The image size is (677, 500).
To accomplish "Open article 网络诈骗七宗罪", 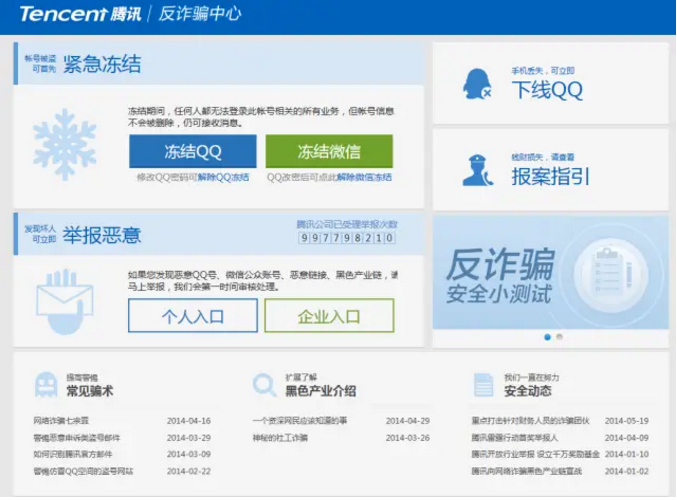I will pyautogui.click(x=61, y=421).
